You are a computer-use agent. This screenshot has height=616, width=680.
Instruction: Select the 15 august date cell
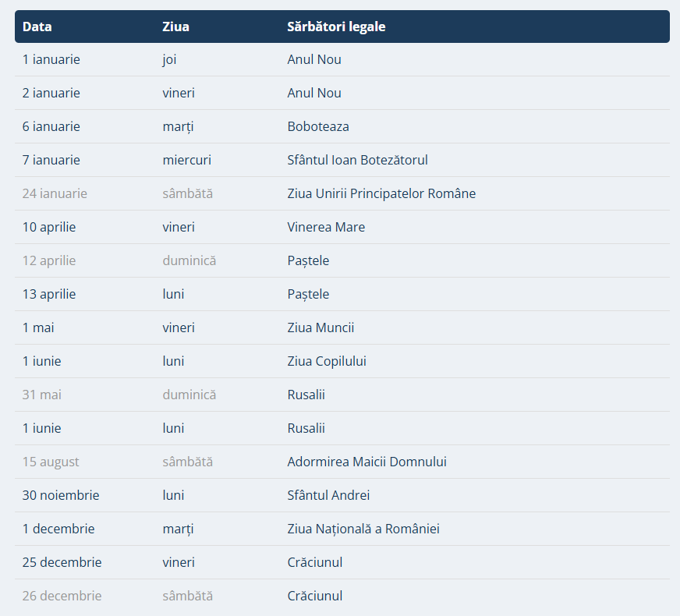(51, 462)
